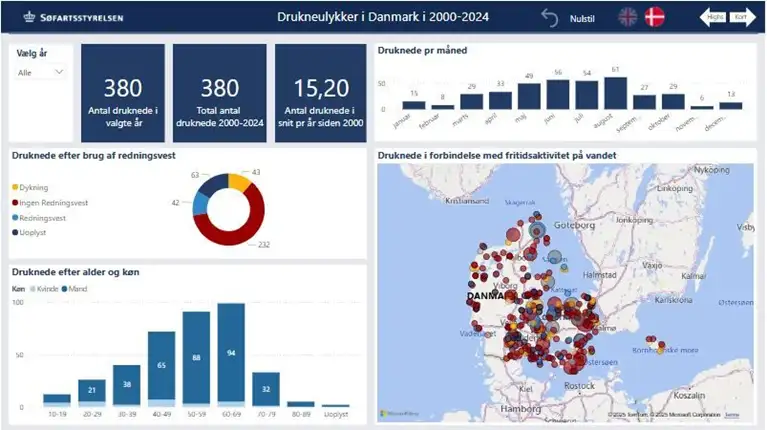The width and height of the screenshot is (768, 430).
Task: Click the right-pointing Kort arrow
Action: click(x=740, y=17)
